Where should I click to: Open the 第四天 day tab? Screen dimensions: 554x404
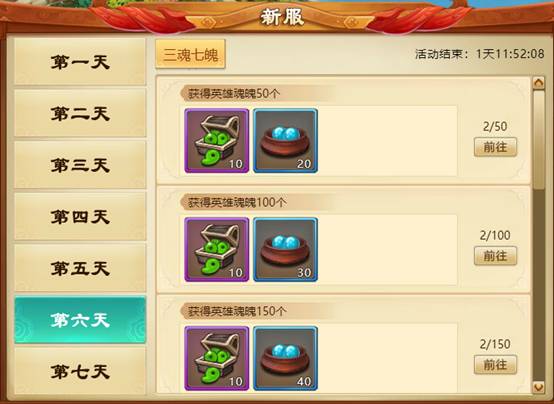click(80, 217)
